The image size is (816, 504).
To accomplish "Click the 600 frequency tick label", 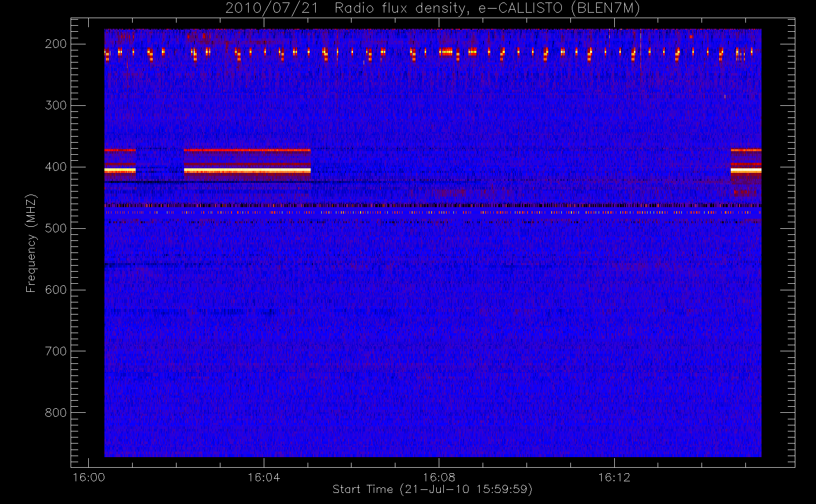I will click(56, 290).
